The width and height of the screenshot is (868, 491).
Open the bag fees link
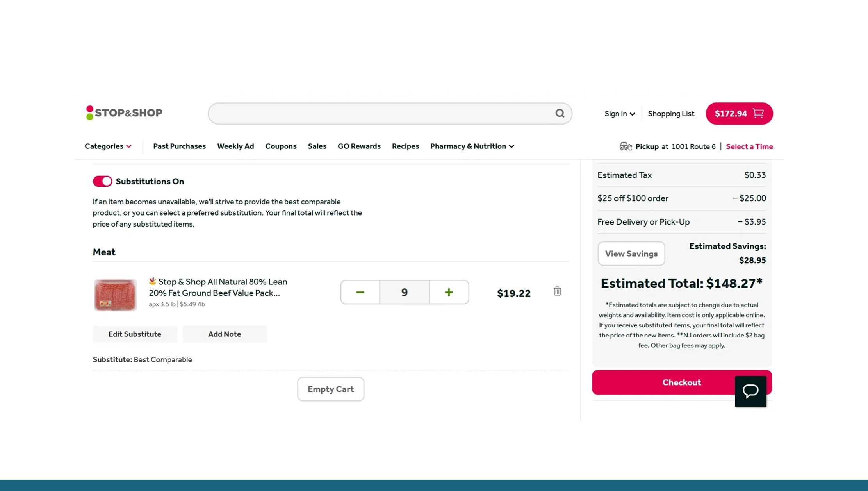[687, 345]
